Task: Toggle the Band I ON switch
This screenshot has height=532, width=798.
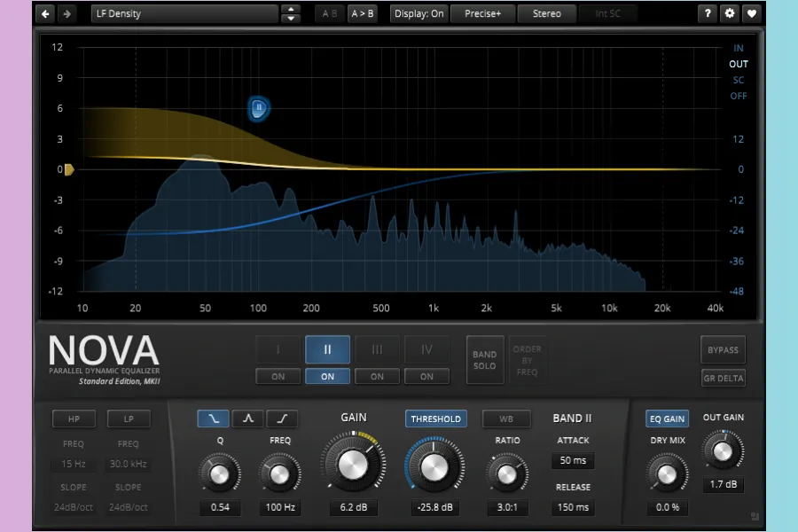Action: point(278,377)
